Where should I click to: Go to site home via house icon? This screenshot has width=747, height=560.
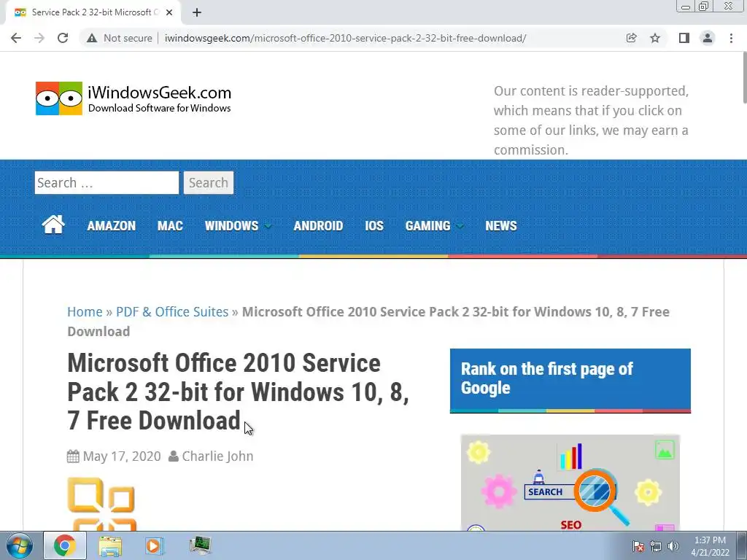click(x=53, y=225)
